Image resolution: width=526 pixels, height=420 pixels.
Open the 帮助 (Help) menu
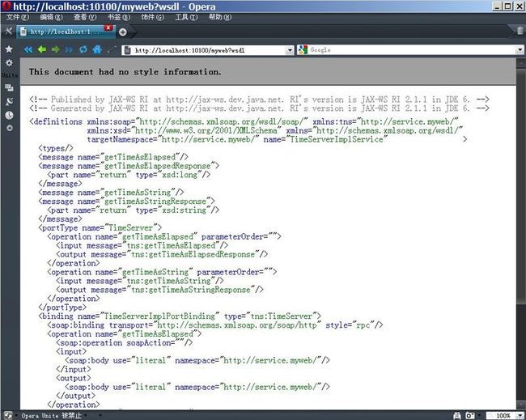[220, 17]
